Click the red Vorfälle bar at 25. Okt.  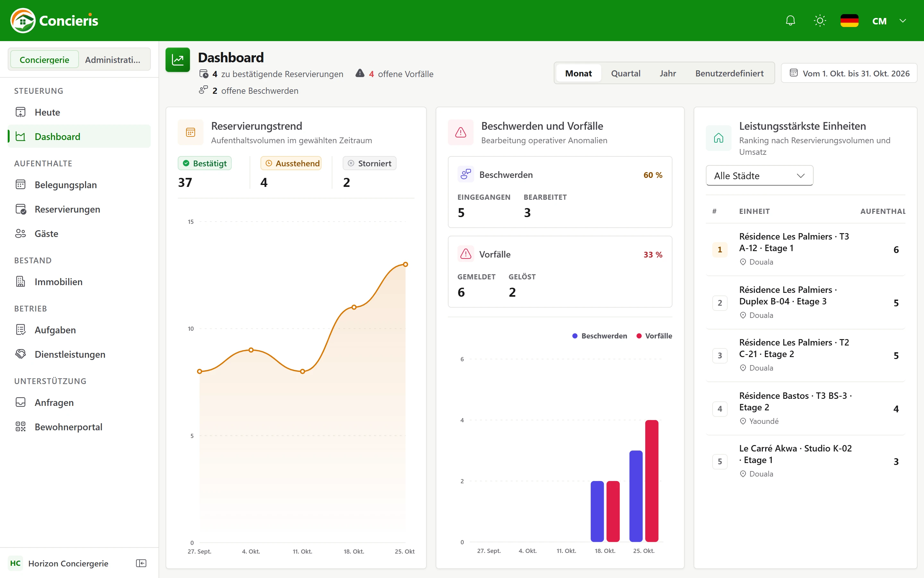pyautogui.click(x=652, y=481)
